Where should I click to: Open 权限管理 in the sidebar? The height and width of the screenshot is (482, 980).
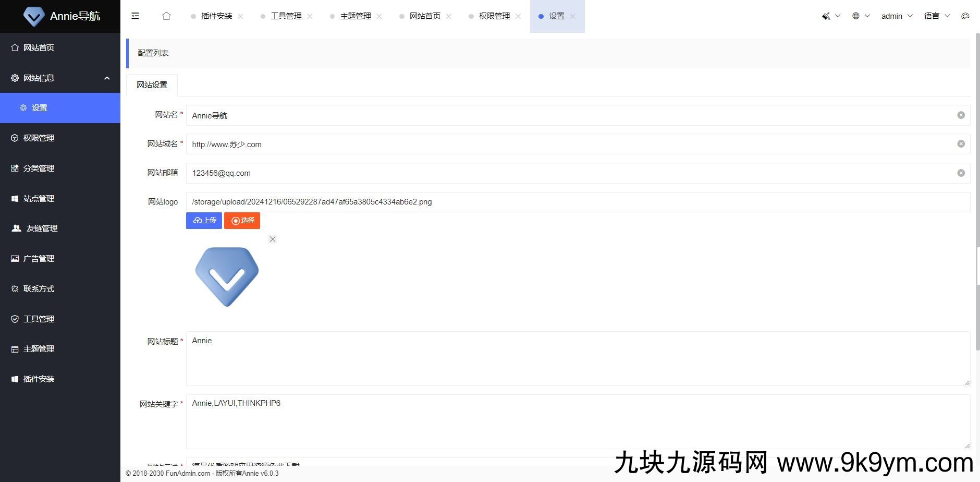point(60,138)
